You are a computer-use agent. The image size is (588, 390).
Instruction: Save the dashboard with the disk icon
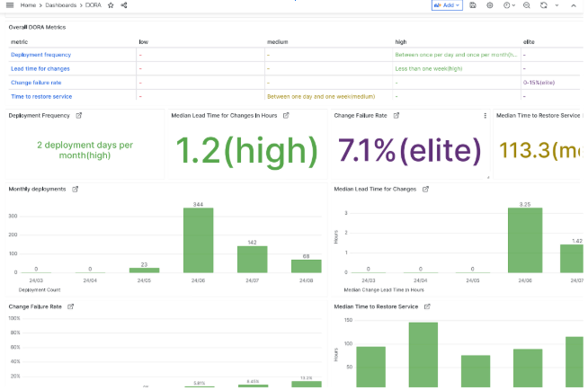coord(473,5)
